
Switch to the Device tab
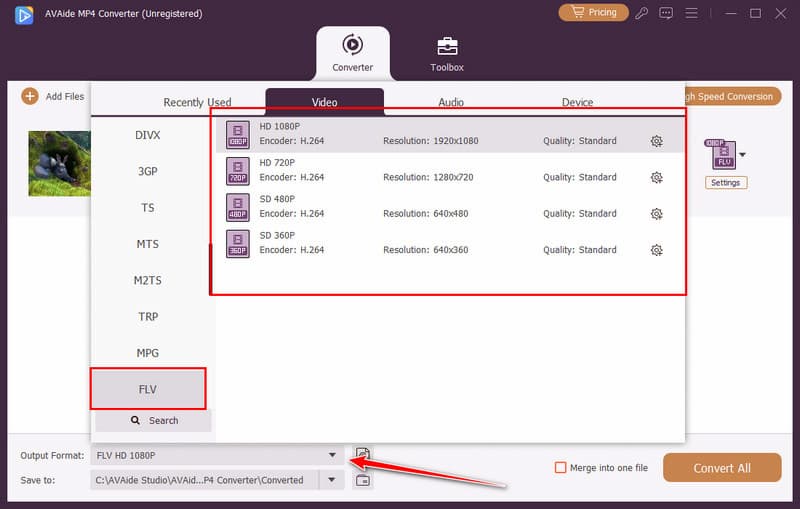pyautogui.click(x=577, y=102)
